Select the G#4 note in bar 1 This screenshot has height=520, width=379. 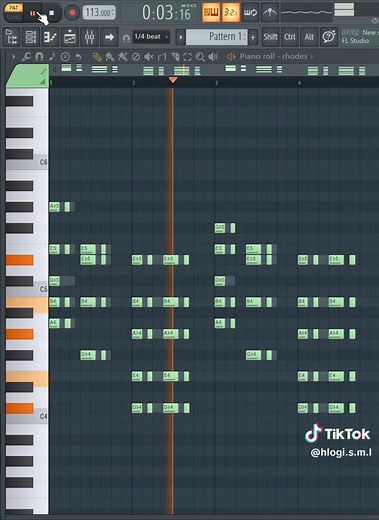click(x=88, y=355)
